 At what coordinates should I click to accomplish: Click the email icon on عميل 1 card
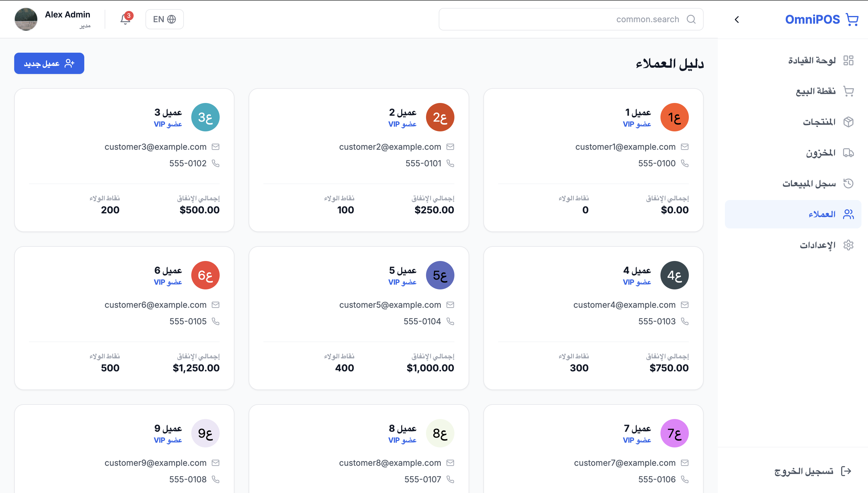[684, 146]
